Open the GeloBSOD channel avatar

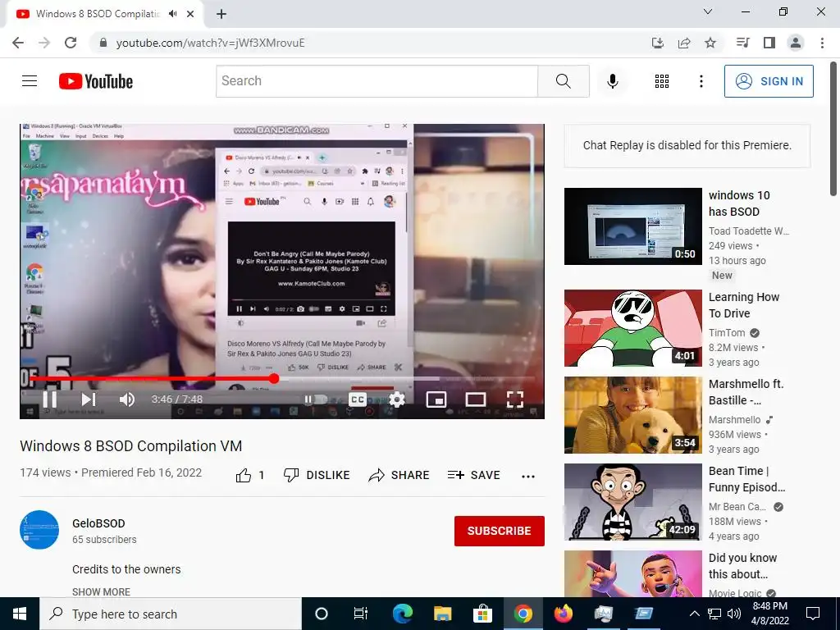pos(39,530)
